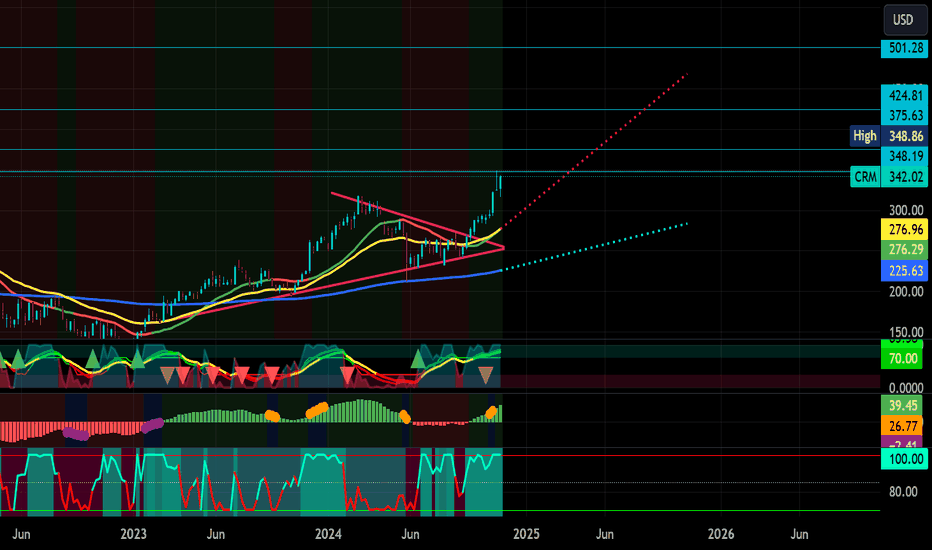Click the 39.45 histogram value label
Screen dimensions: 932x550
click(902, 406)
